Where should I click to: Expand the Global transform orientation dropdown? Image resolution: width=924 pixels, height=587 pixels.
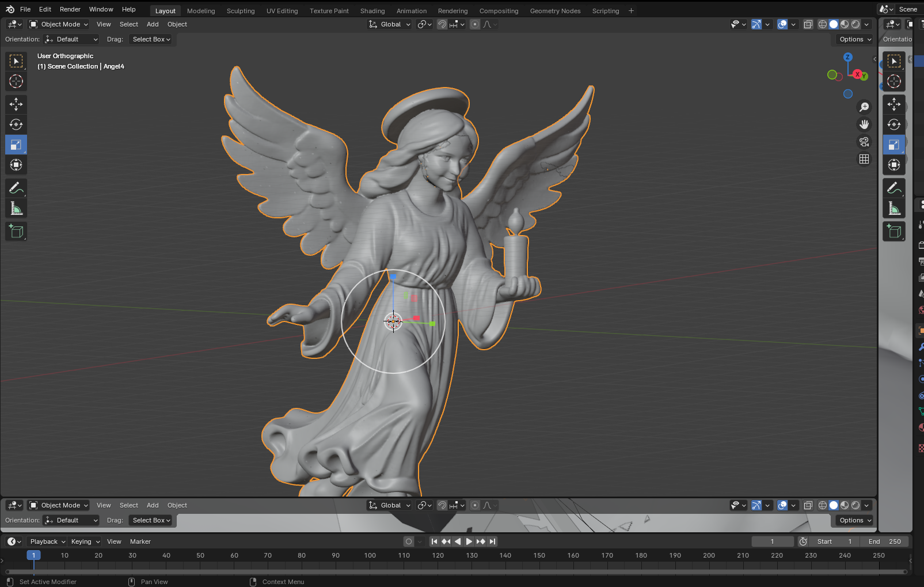[390, 24]
